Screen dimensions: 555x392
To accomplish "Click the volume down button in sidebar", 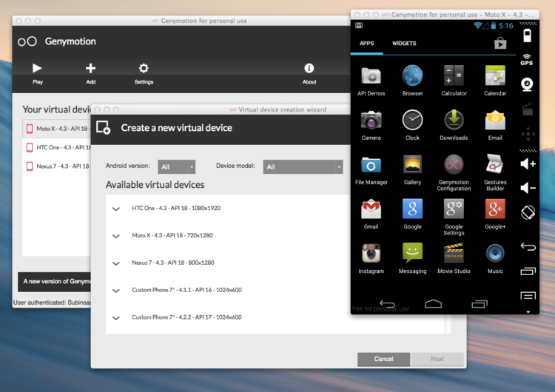I will (x=528, y=188).
